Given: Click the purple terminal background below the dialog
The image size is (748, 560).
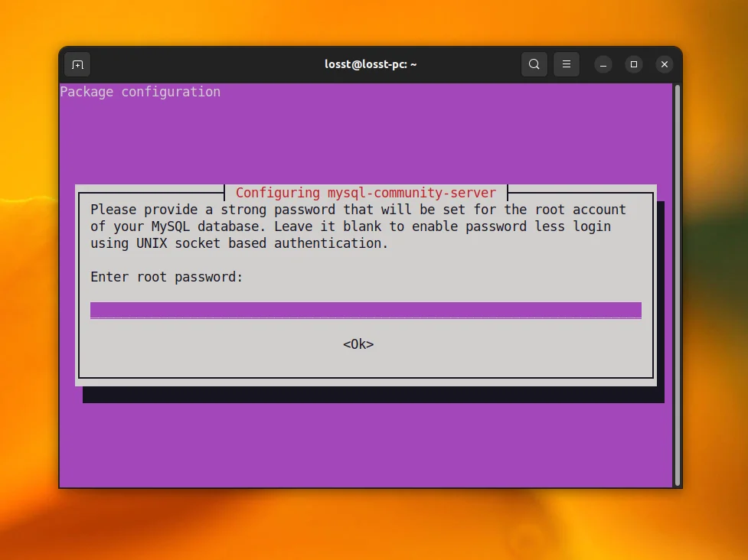Looking at the screenshot, I should (x=367, y=444).
